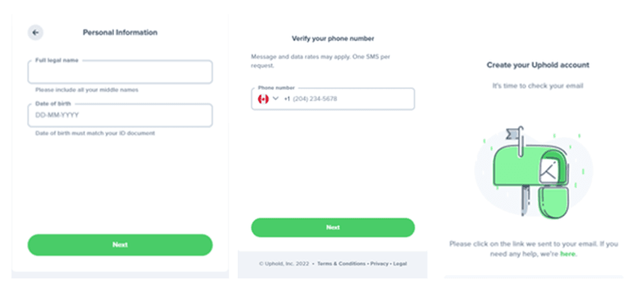Click the envelope inside the mailbox

coord(549,169)
